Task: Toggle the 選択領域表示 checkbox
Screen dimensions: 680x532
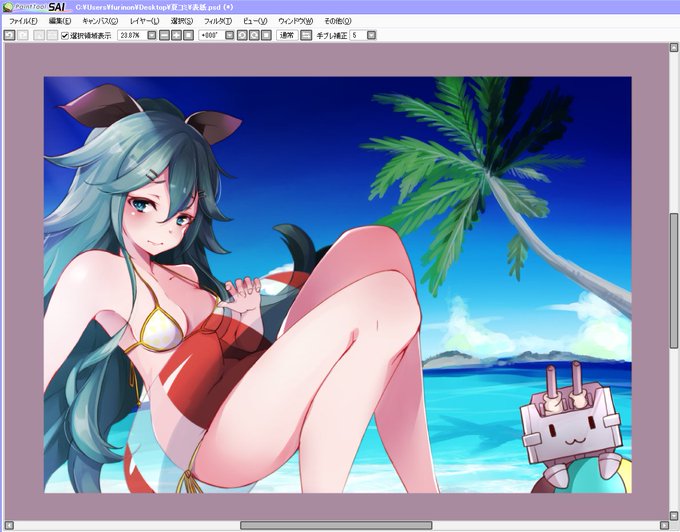Action: point(65,36)
